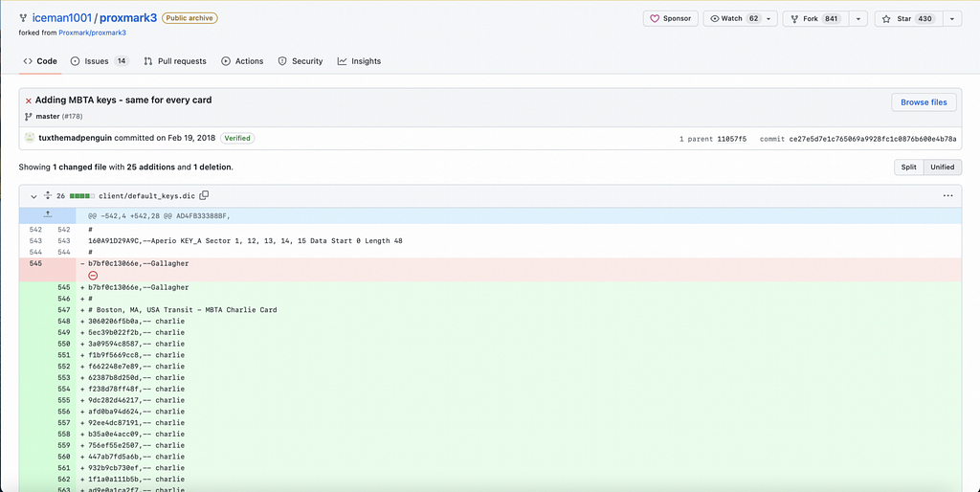The image size is (980, 492).
Task: Click deleted line 545 number
Action: click(35, 264)
